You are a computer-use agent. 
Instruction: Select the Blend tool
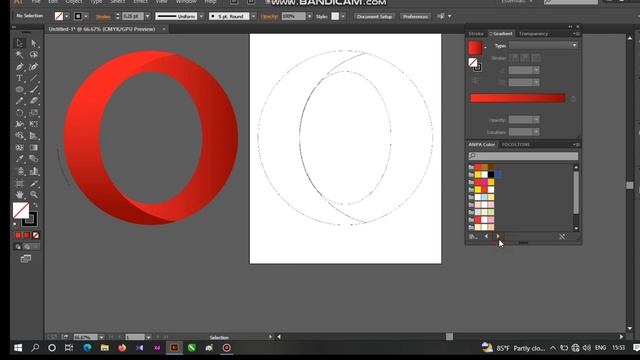[x=34, y=159]
